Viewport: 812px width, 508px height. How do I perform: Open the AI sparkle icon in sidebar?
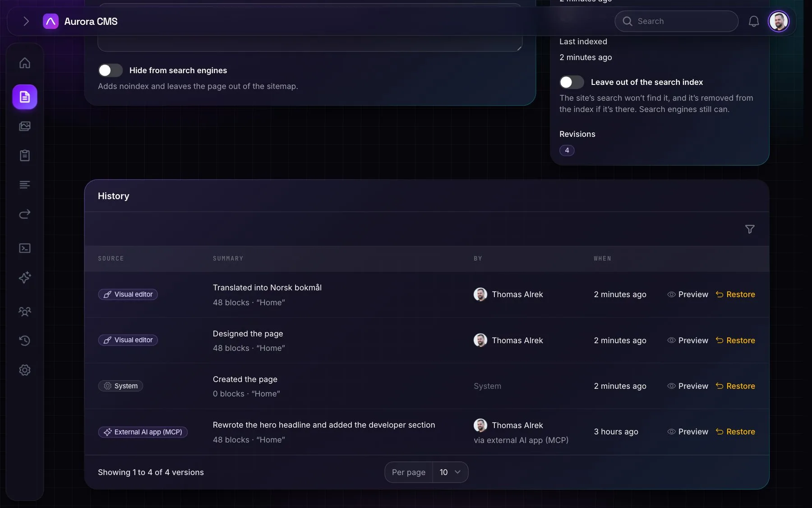click(x=25, y=277)
